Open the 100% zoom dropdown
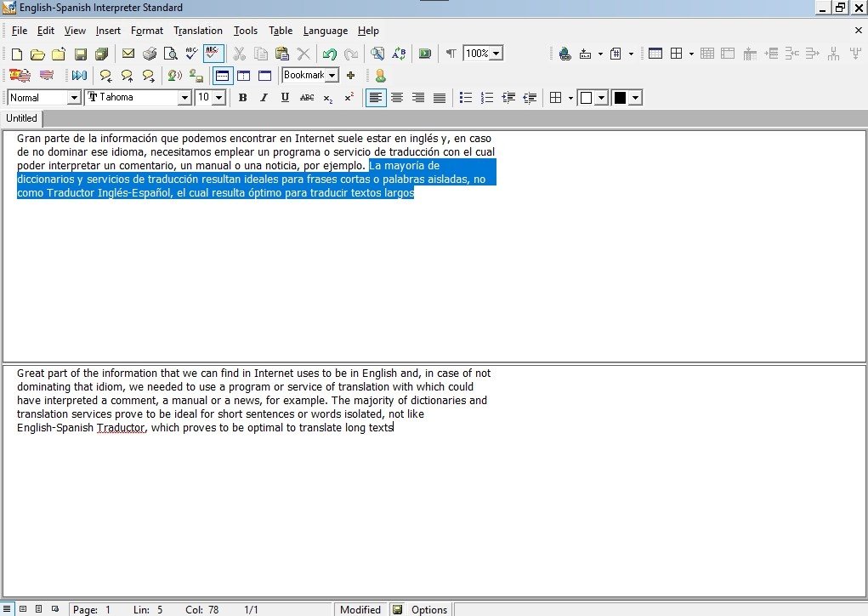This screenshot has height=616, width=868. (496, 54)
